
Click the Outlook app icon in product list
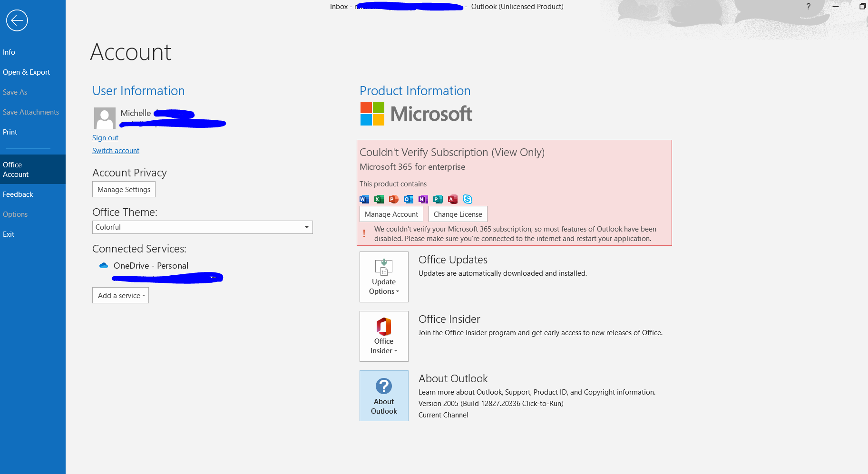point(409,199)
